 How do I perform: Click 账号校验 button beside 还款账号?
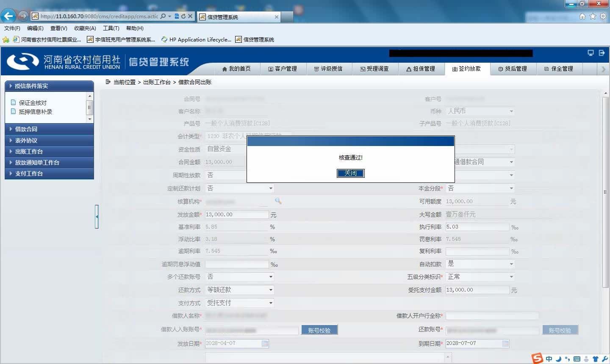click(560, 330)
